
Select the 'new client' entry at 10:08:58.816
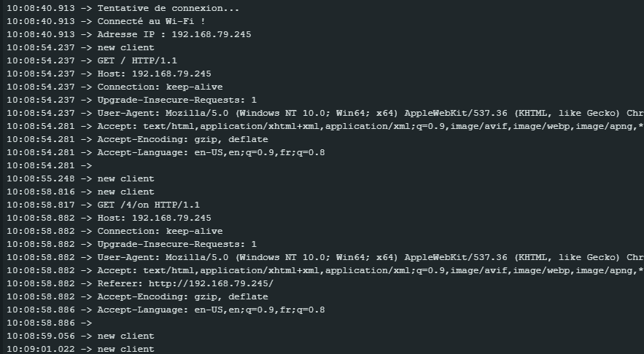pyautogui.click(x=80, y=192)
